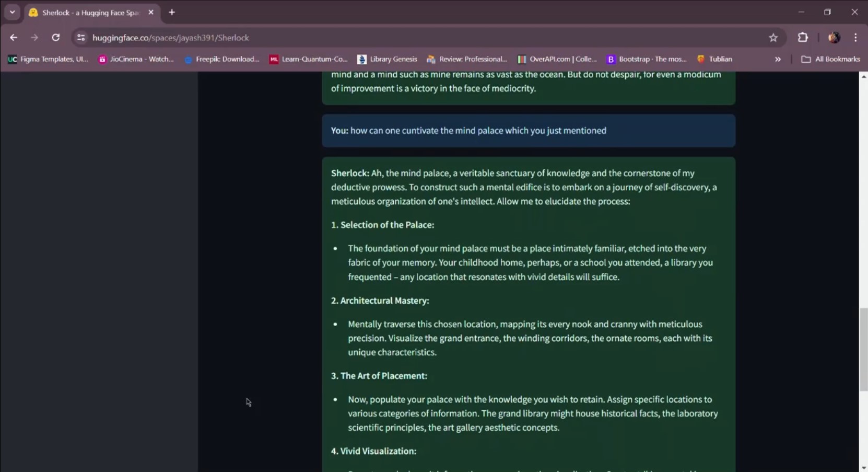
Task: Click the 'Architectural Mastery' heading
Action: point(380,301)
